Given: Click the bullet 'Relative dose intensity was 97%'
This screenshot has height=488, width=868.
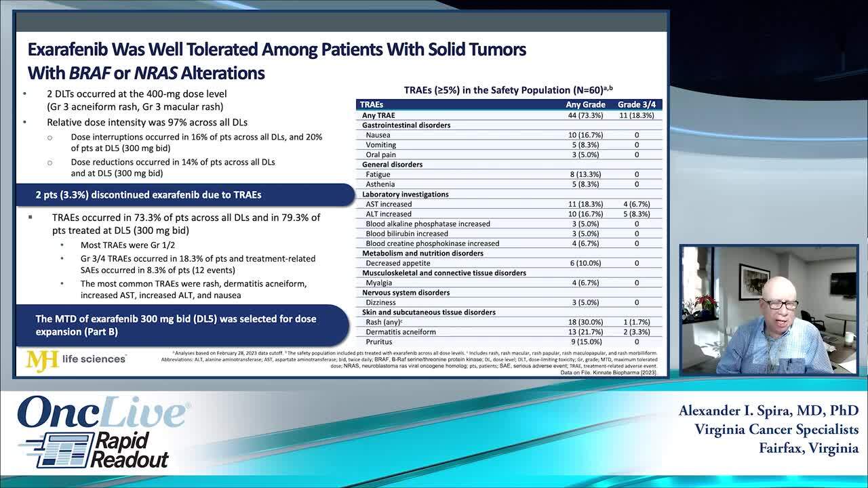Looking at the screenshot, I should tap(147, 123).
